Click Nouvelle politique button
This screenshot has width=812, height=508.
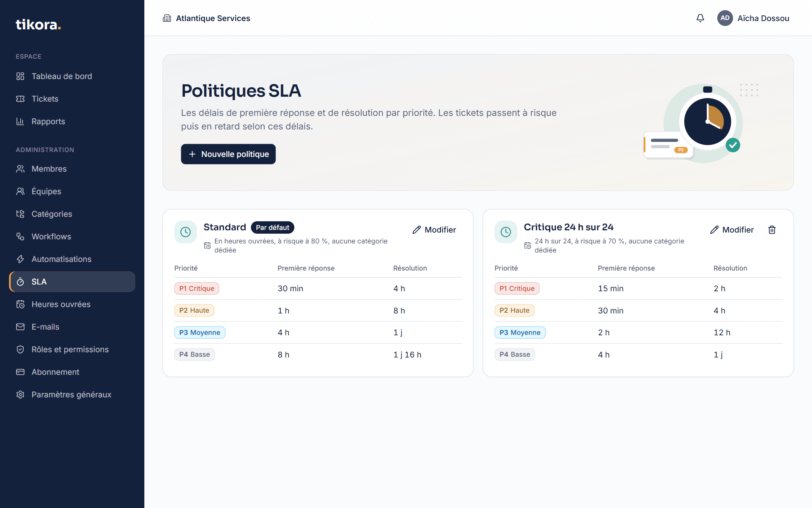(x=228, y=154)
